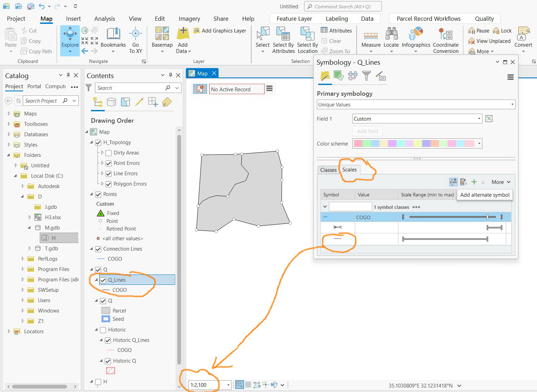Open the Color scheme ramp picker
This screenshot has height=392, width=537.
coord(479,143)
